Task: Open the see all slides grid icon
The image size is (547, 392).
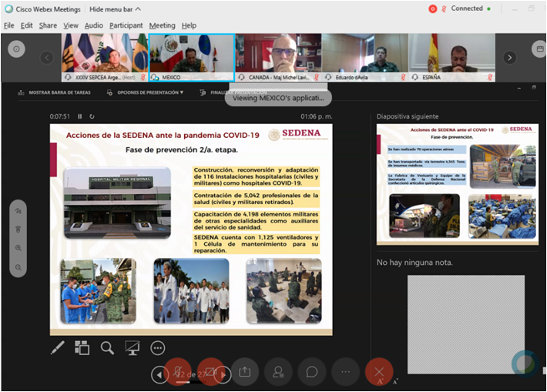Action: click(x=82, y=348)
